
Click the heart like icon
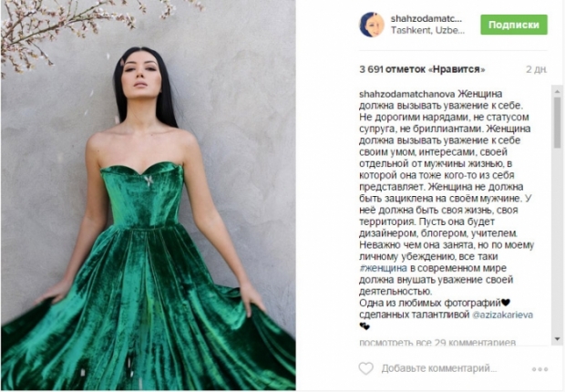pos(365,368)
